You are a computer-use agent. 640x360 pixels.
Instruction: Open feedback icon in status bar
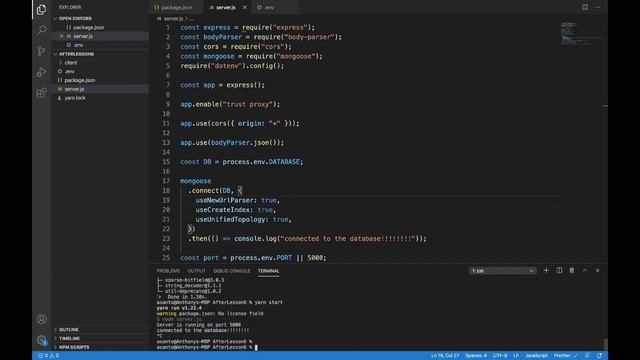click(x=587, y=356)
